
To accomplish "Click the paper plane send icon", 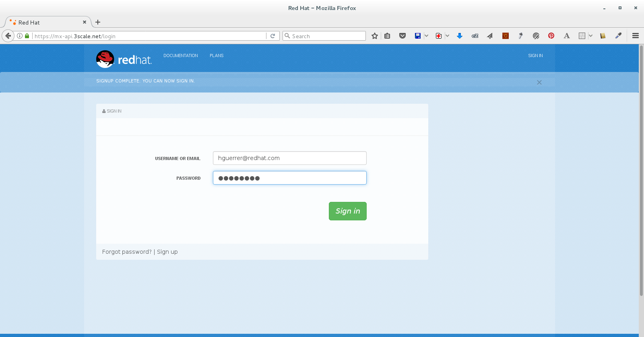I will (x=490, y=36).
